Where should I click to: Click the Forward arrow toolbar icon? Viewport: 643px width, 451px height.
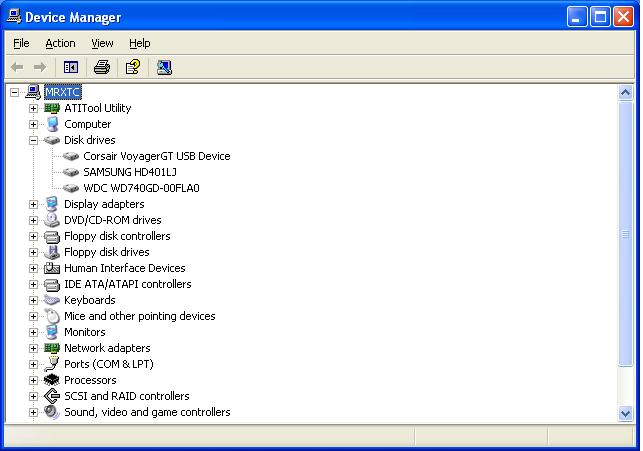40,67
